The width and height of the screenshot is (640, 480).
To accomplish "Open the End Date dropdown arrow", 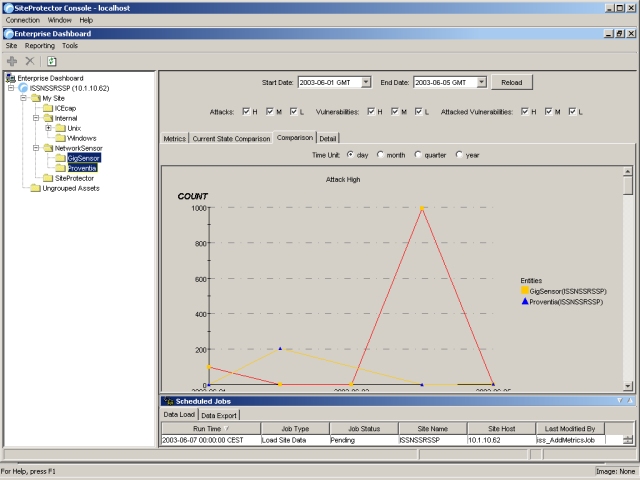I will point(482,82).
